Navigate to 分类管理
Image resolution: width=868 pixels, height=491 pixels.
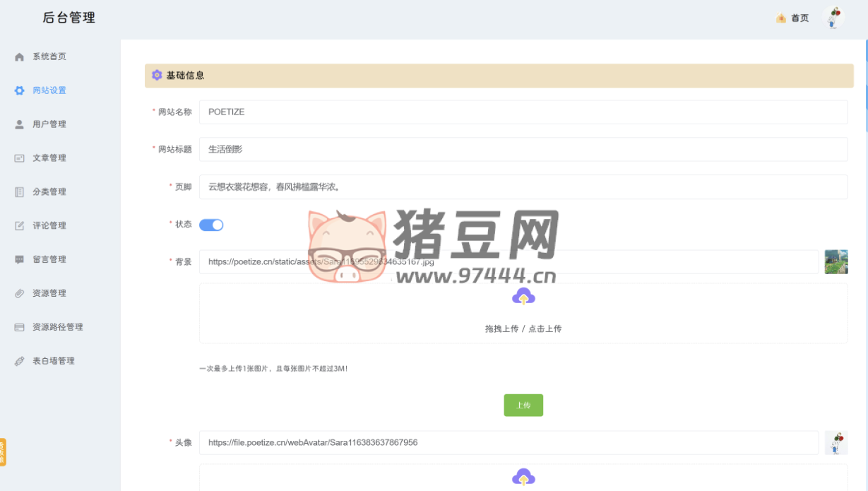pos(49,192)
